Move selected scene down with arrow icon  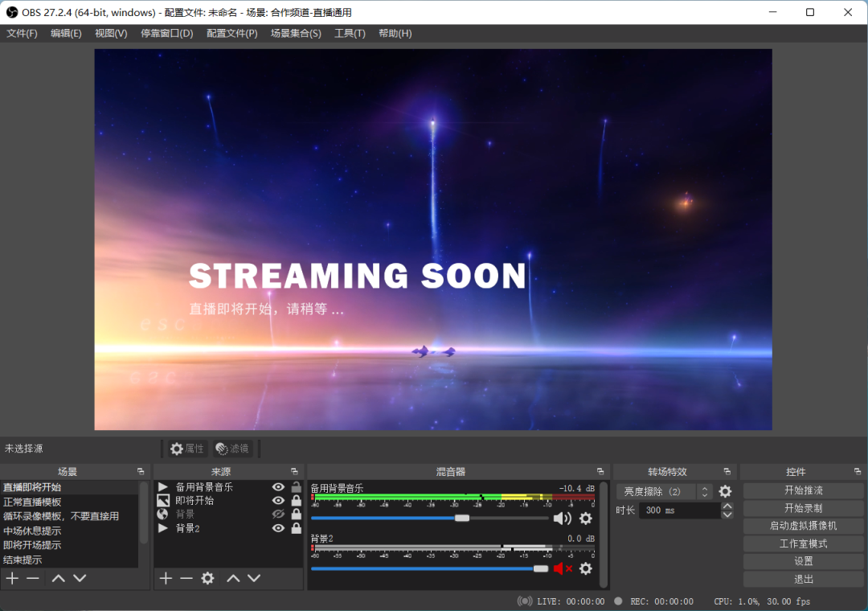[80, 578]
